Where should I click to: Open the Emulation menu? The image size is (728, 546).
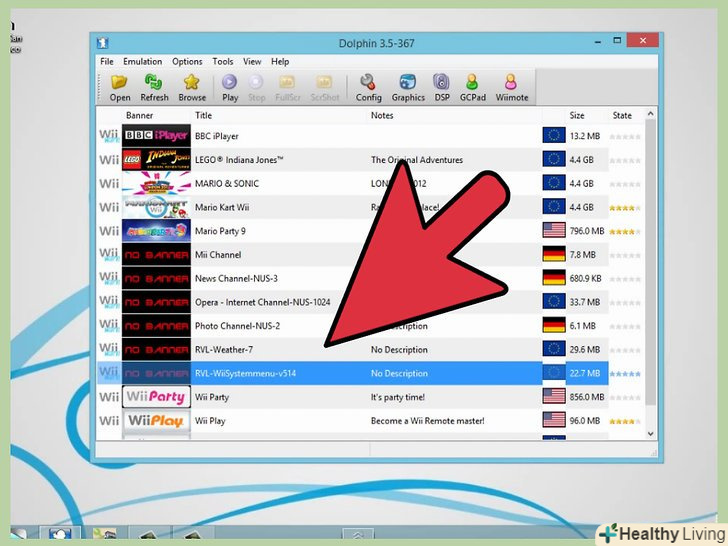143,61
